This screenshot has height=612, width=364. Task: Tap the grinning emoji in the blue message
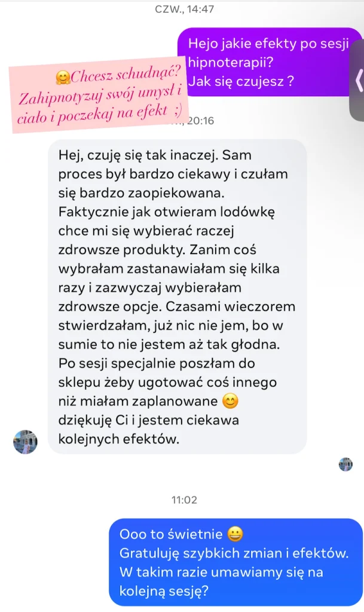coord(235,534)
